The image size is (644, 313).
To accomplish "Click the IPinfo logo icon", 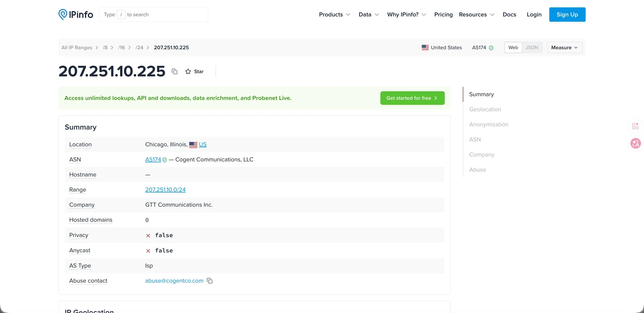I will [63, 15].
